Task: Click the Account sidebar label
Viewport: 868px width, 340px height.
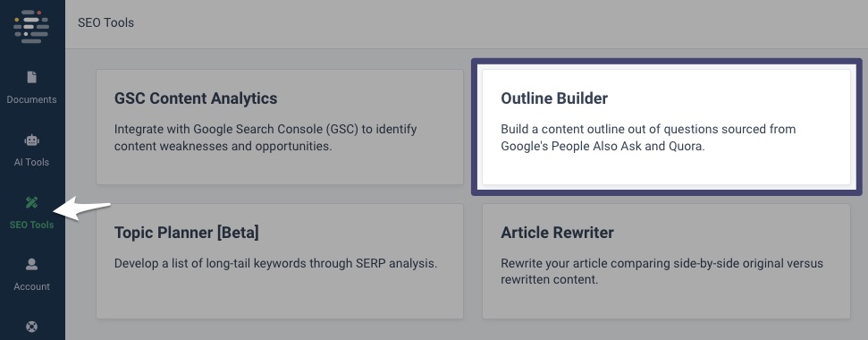Action: coord(31,286)
